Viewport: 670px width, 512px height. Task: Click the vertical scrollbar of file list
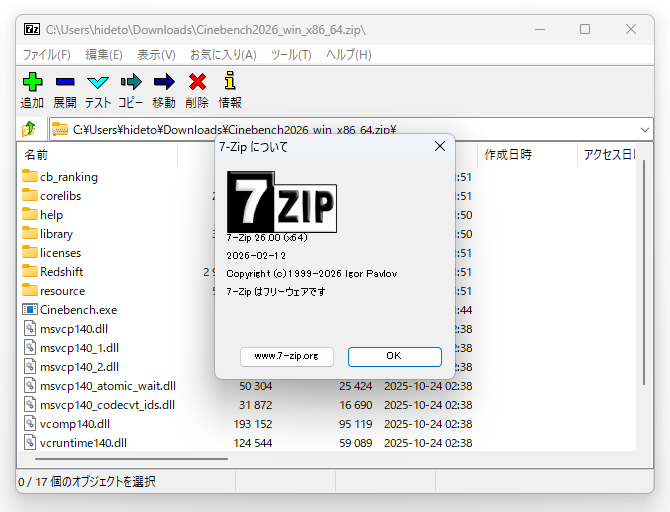pyautogui.click(x=644, y=274)
